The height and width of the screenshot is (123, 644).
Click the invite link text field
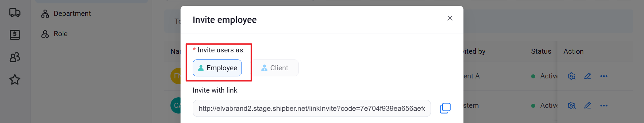tap(312, 108)
